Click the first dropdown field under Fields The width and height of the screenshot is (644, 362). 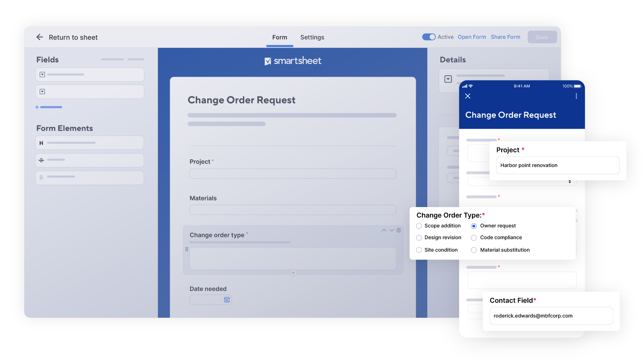[x=90, y=74]
